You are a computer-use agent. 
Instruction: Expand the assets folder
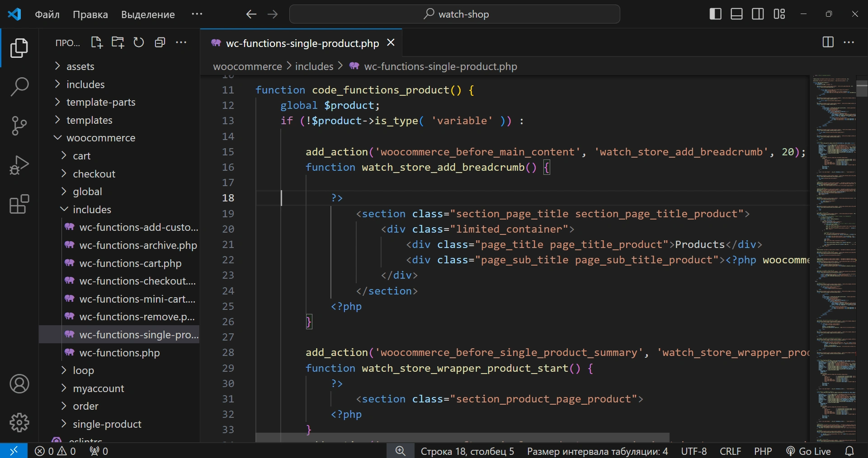80,66
